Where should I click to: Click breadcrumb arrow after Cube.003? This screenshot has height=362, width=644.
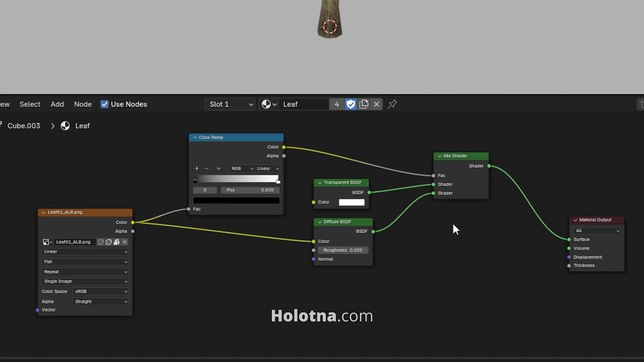52,126
